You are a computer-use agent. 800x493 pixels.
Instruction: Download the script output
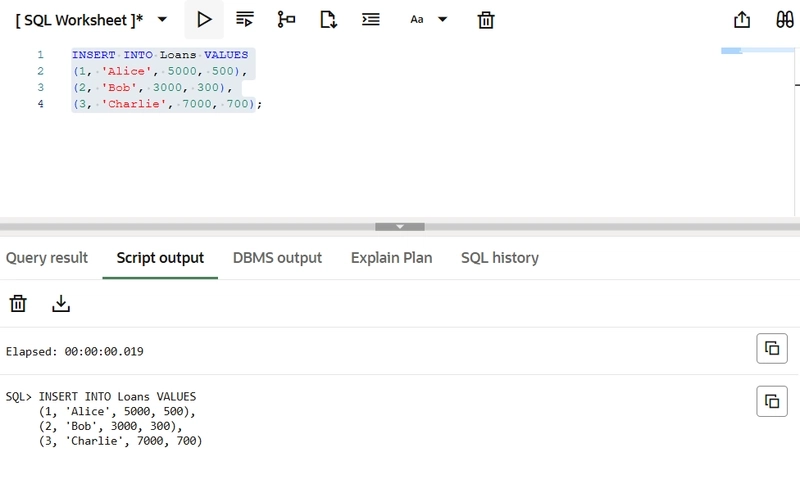click(61, 303)
